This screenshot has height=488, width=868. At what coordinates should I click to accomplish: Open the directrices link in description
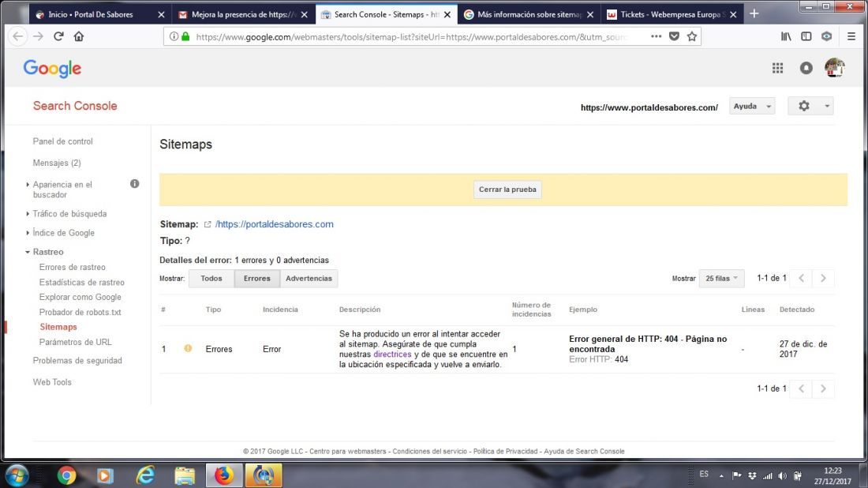392,355
